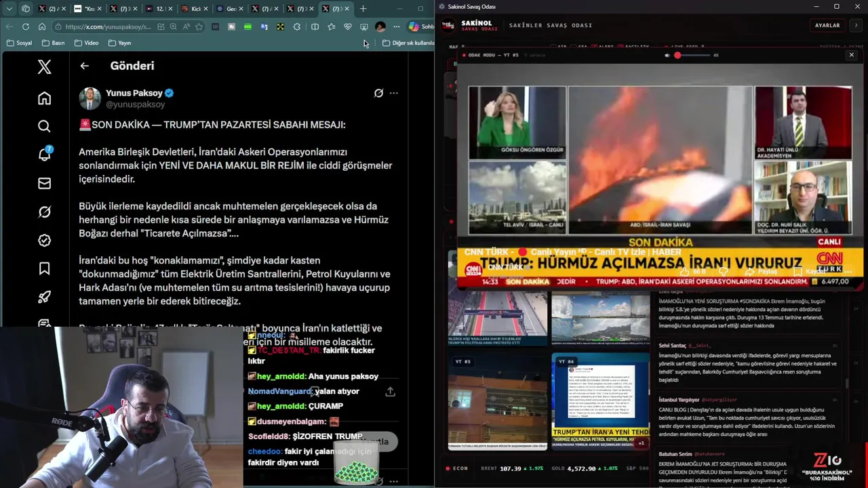Click the @yunuspaksoy handle
868x488 pixels.
(135, 104)
